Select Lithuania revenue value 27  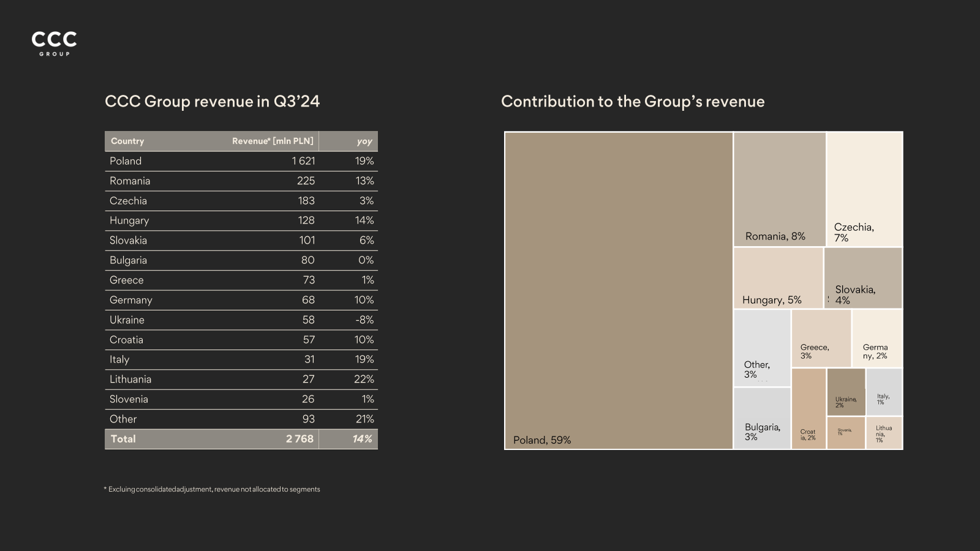pos(309,380)
